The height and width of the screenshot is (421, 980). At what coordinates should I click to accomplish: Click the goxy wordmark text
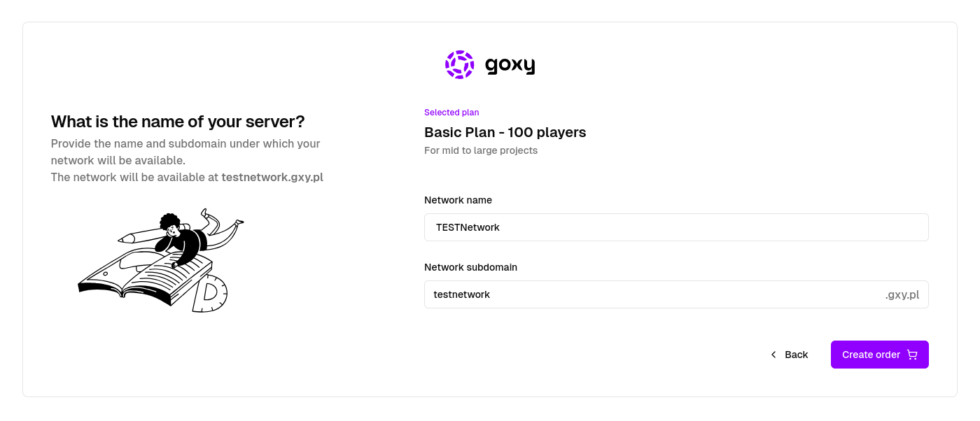(510, 64)
